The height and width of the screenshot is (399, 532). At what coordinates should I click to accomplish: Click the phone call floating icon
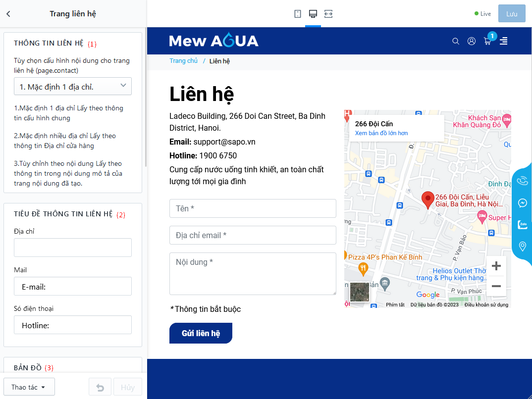point(523,181)
